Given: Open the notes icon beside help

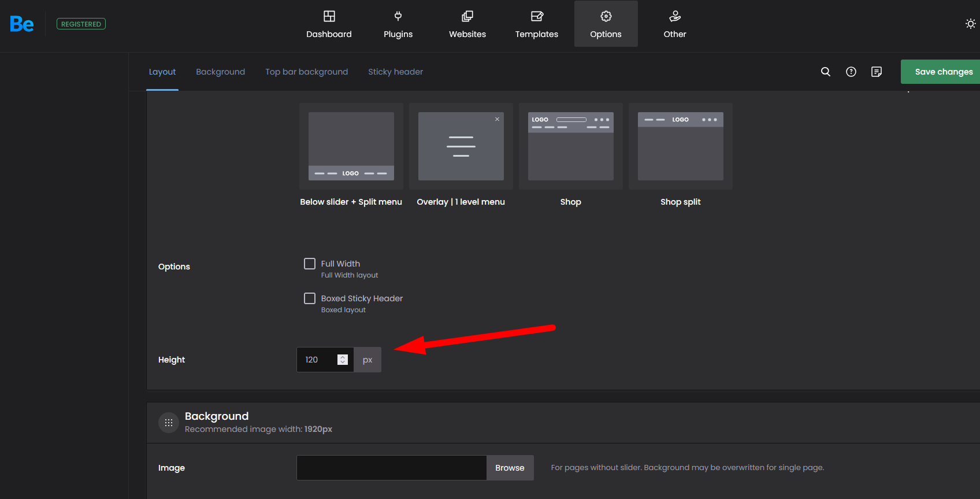Looking at the screenshot, I should coord(877,72).
